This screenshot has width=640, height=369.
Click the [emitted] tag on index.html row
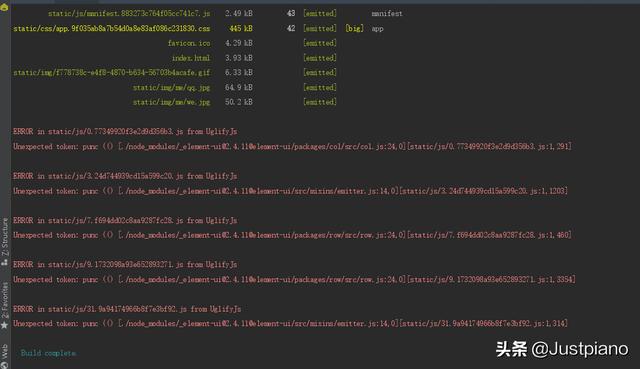tap(320, 58)
